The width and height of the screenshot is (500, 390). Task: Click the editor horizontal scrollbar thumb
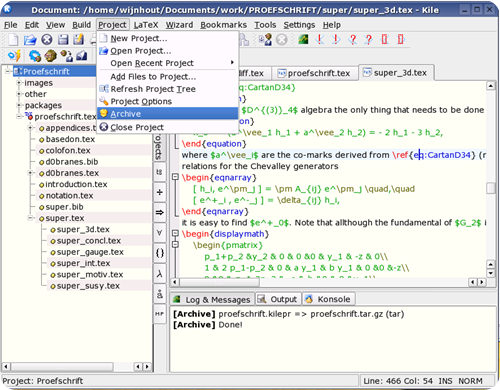pos(220,282)
